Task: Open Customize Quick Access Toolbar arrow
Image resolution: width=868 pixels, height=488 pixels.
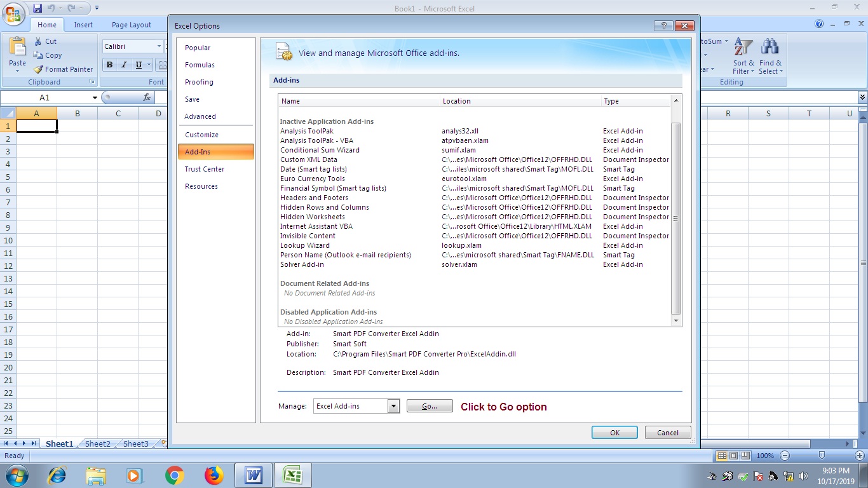Action: pos(97,8)
